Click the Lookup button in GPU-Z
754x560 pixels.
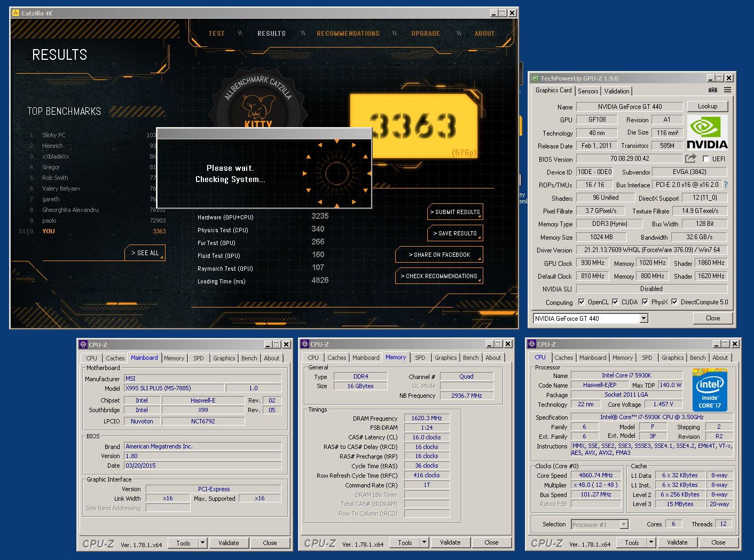(x=707, y=106)
